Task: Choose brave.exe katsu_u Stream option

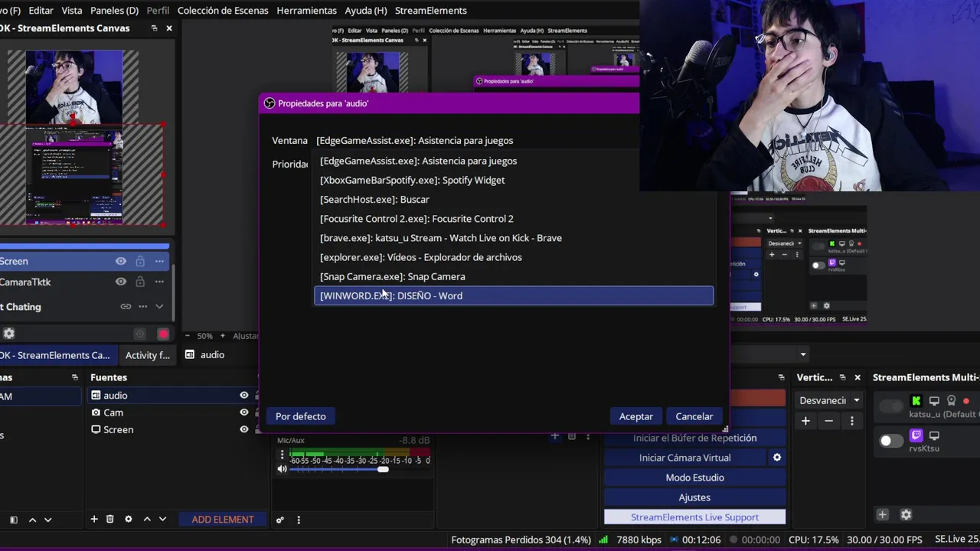Action: (x=514, y=238)
